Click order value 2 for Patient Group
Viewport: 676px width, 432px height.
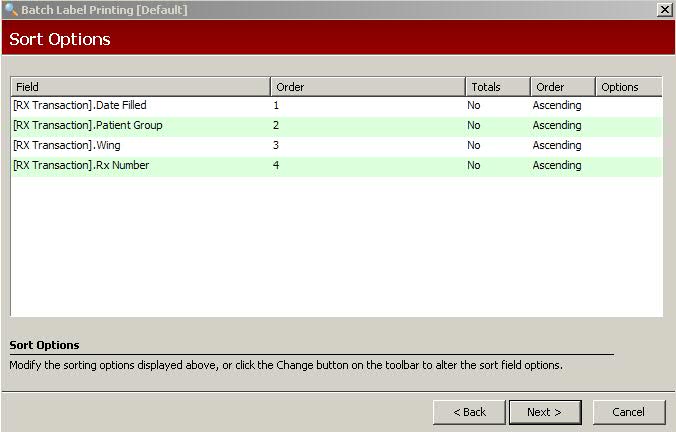[276, 125]
